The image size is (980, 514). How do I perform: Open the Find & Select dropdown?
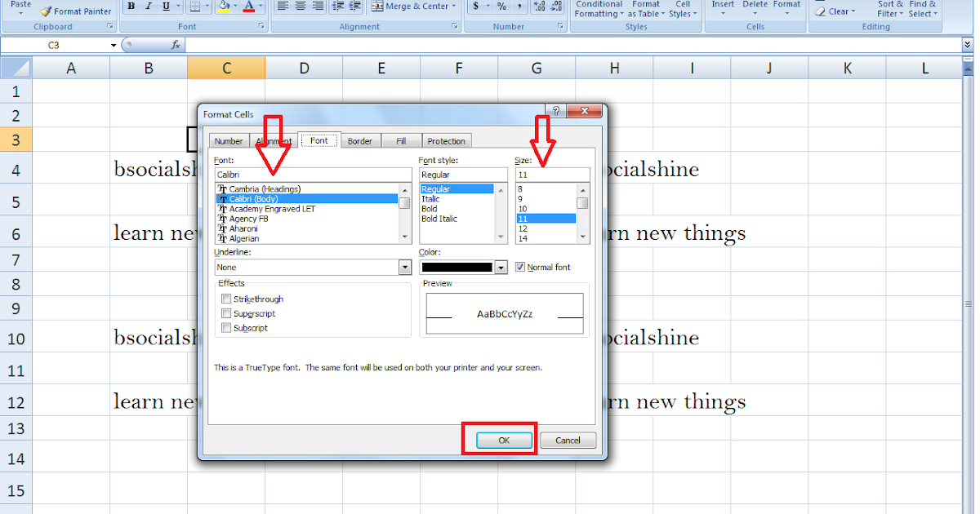coord(923,9)
